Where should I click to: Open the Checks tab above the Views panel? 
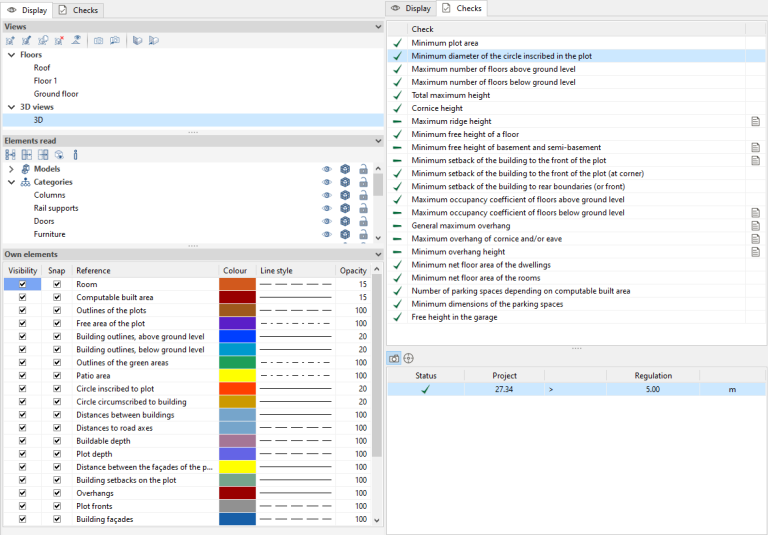click(78, 10)
